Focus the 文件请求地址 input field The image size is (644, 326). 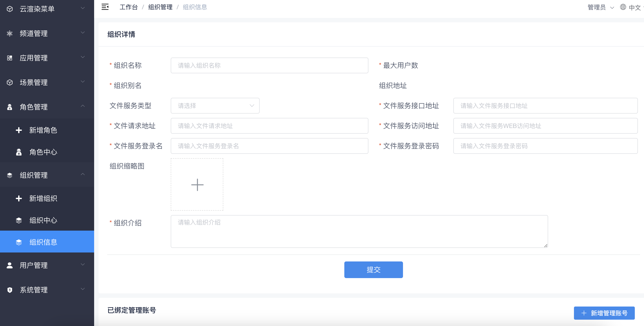pyautogui.click(x=269, y=126)
